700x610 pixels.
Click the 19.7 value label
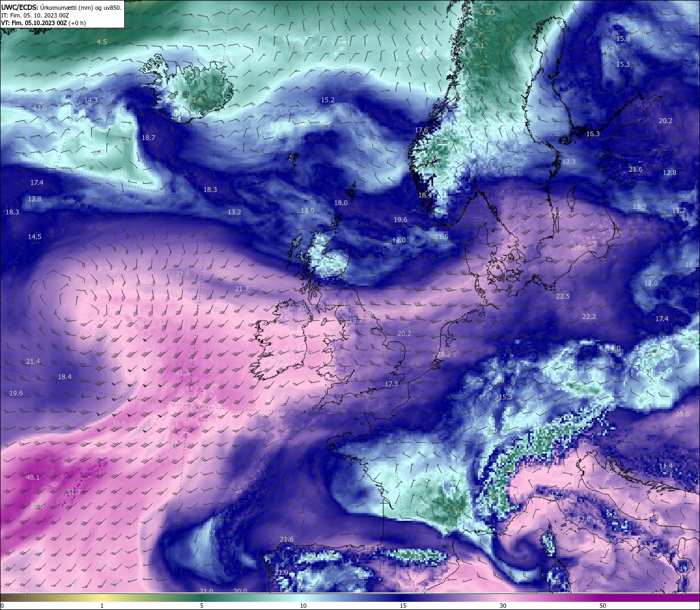(355, 321)
